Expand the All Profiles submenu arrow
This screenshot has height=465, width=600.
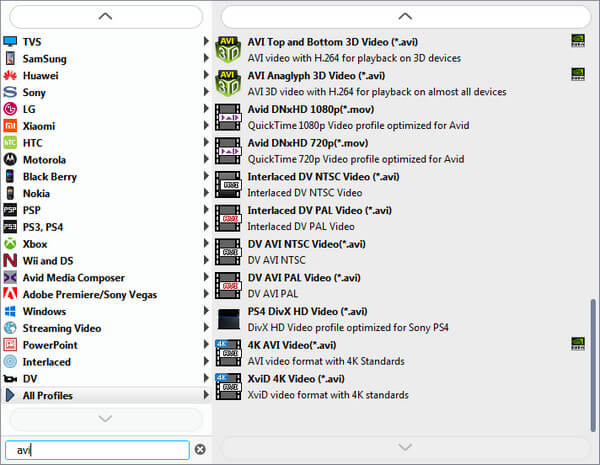coord(206,395)
